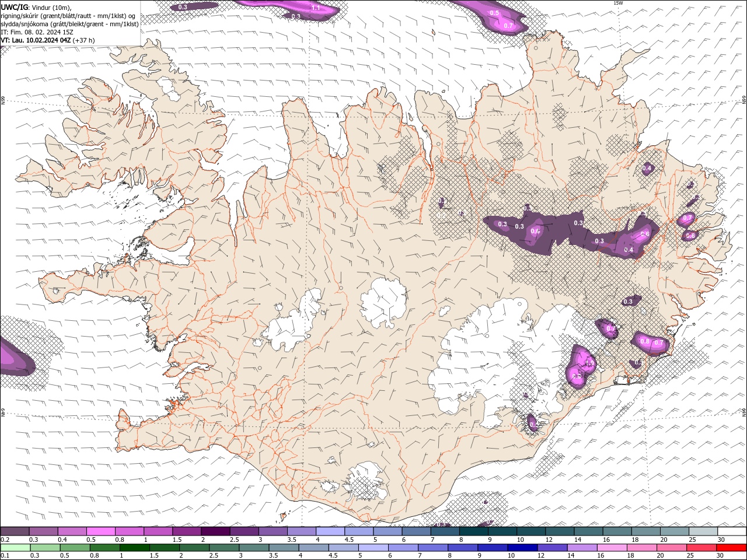
Task: Pick the dark purple 2 swatch, upper legend row
Action: pos(215,531)
